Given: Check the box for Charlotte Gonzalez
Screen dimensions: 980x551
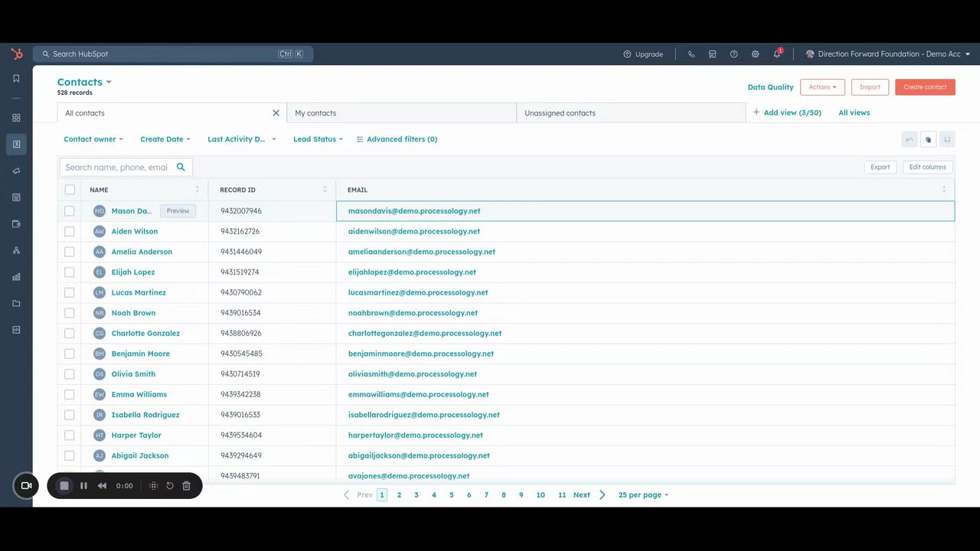Looking at the screenshot, I should click(70, 333).
